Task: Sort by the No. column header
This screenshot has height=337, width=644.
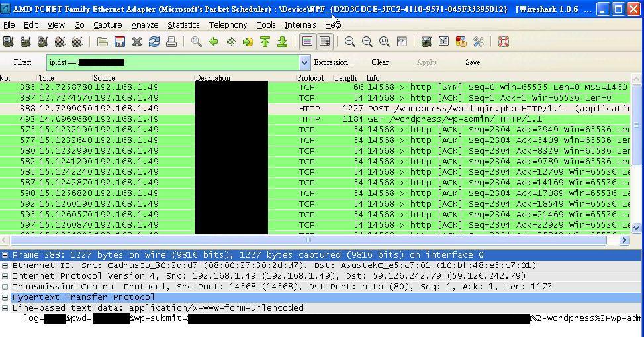Action: tap(5, 78)
